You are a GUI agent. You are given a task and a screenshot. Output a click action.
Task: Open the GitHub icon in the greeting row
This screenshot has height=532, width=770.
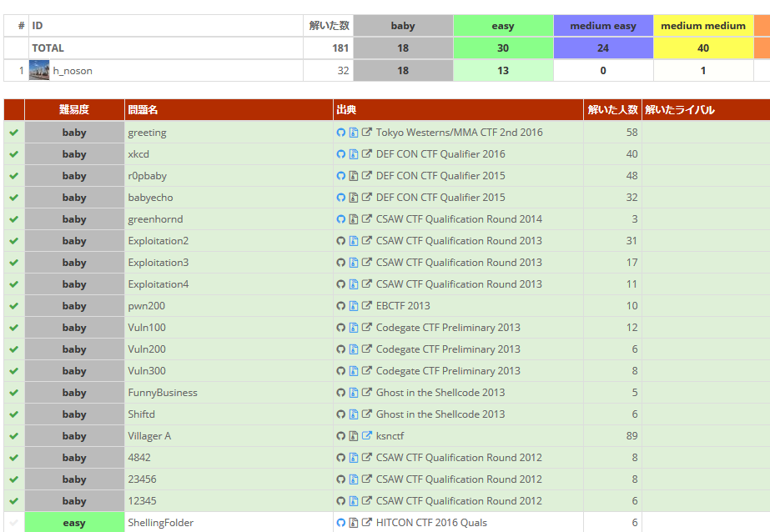pos(341,133)
